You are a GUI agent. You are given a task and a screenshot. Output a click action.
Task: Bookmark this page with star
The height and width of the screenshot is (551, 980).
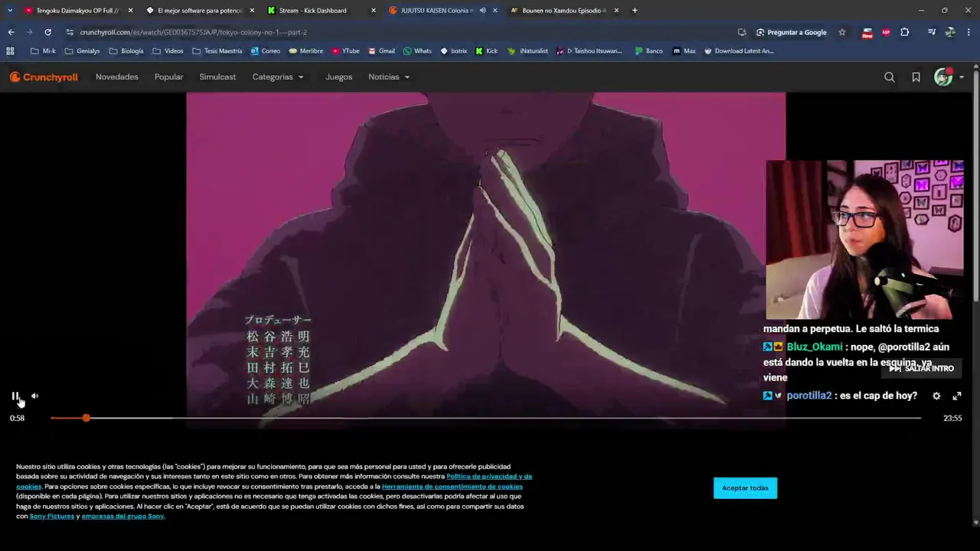pyautogui.click(x=842, y=32)
